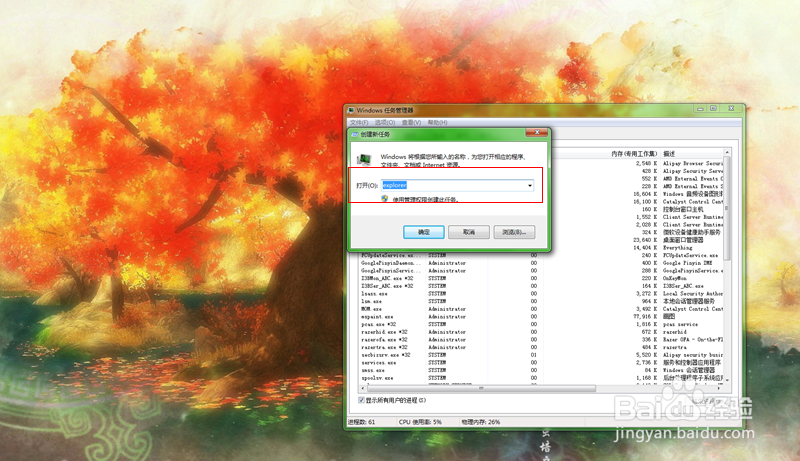Click the CPU 使用率: 5% status entry
Screen dimensions: 800x461
point(420,422)
